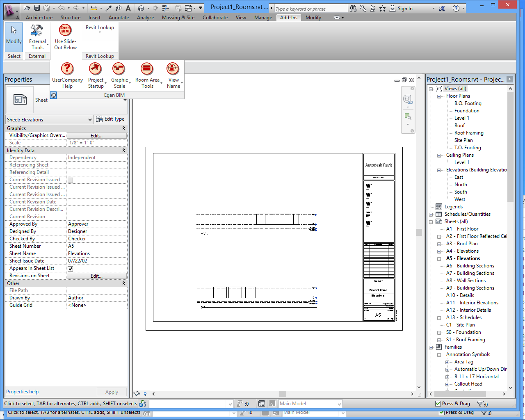
Task: Click Edit for Revisions on Sheet
Action: 97,276
